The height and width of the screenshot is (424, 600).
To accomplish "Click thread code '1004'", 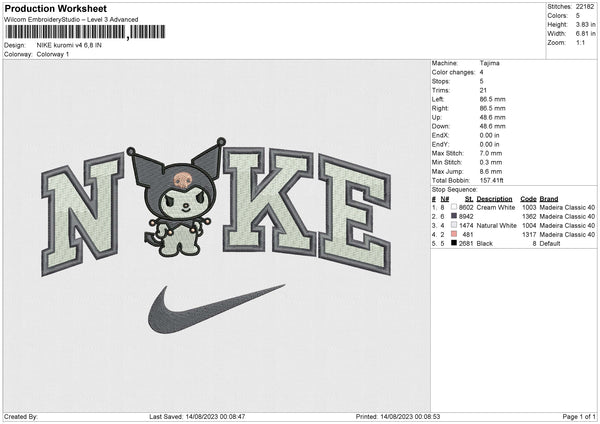I will [529, 226].
